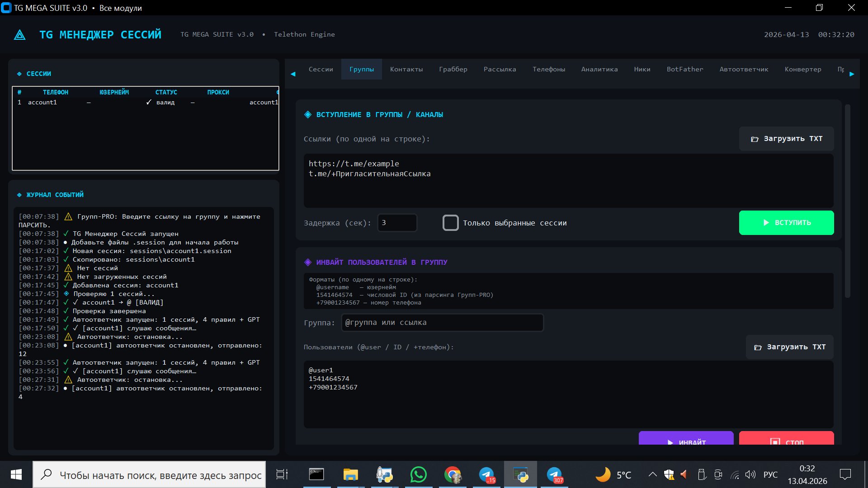Open Telegram with 307 badge in taskbar

point(554,475)
